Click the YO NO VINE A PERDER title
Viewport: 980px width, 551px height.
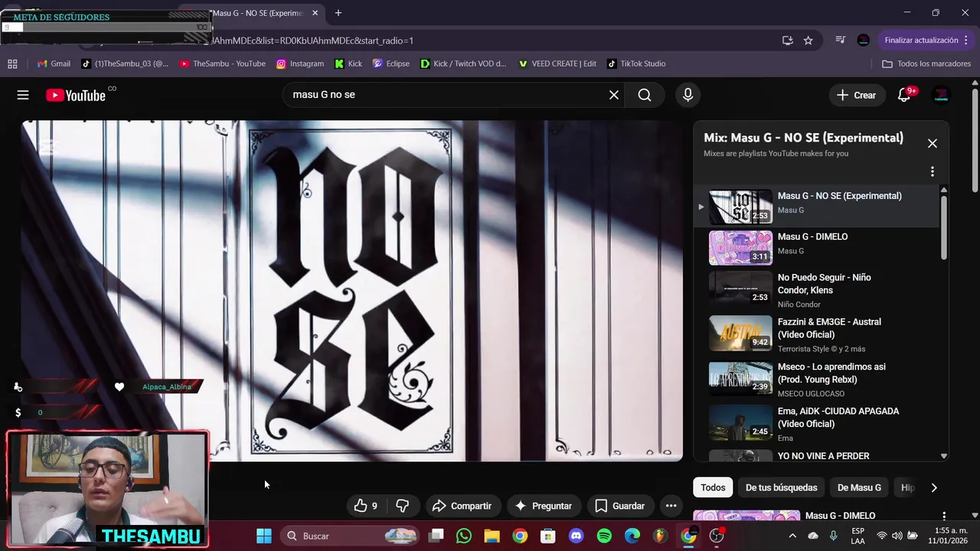pos(823,456)
